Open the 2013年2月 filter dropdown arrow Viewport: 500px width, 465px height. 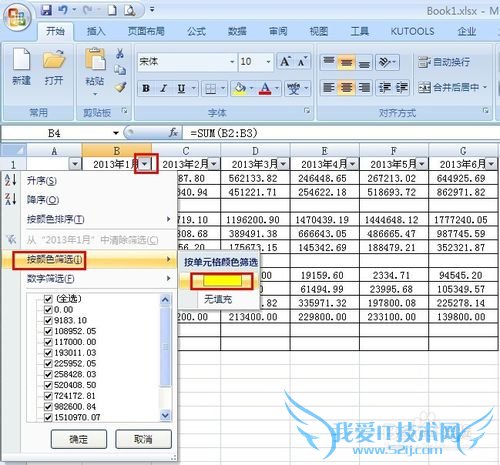(214, 164)
